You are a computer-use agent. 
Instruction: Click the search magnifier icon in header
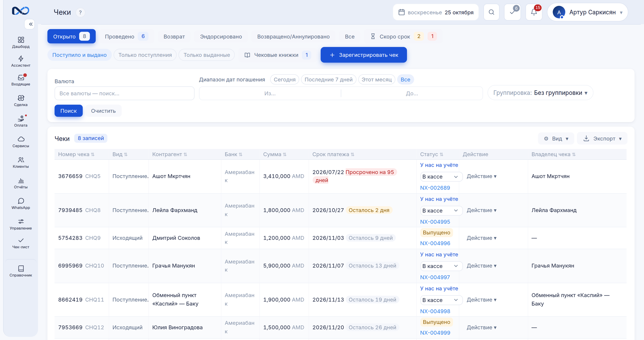click(x=491, y=12)
